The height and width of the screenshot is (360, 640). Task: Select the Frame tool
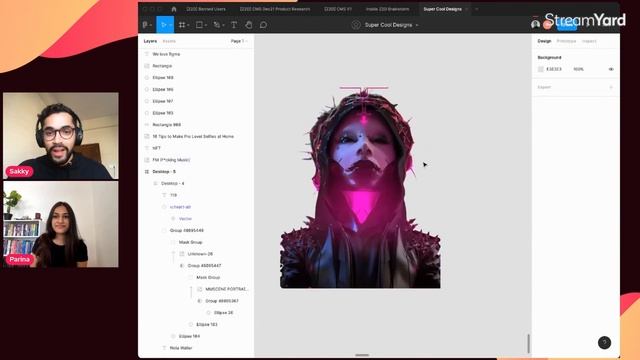[182, 25]
